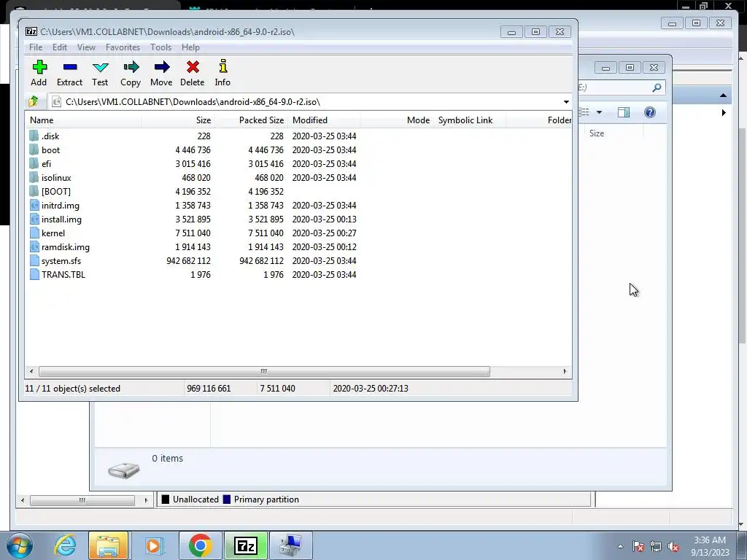Select the initrd.img file icon

click(x=34, y=205)
